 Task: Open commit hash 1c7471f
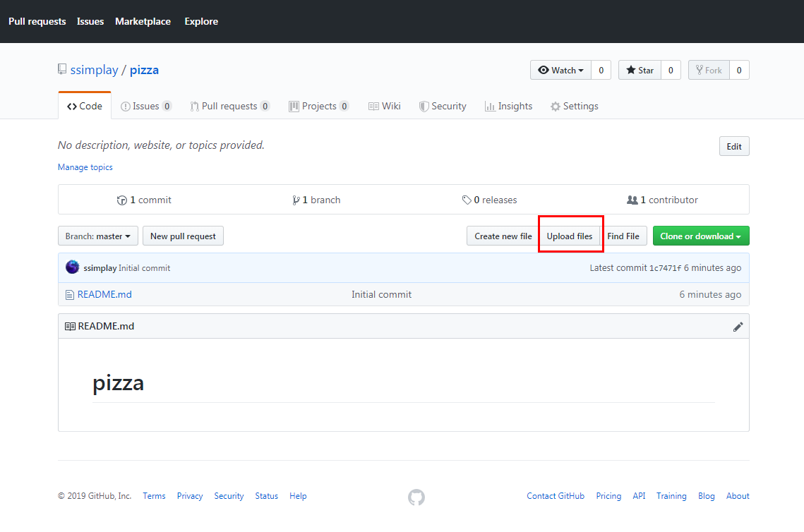tap(665, 268)
